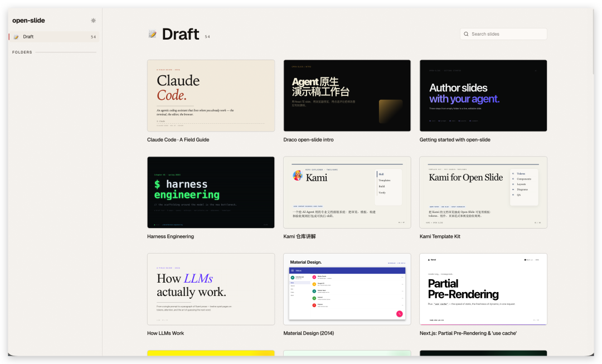Click title 'Draco open-slide intro'

click(308, 140)
